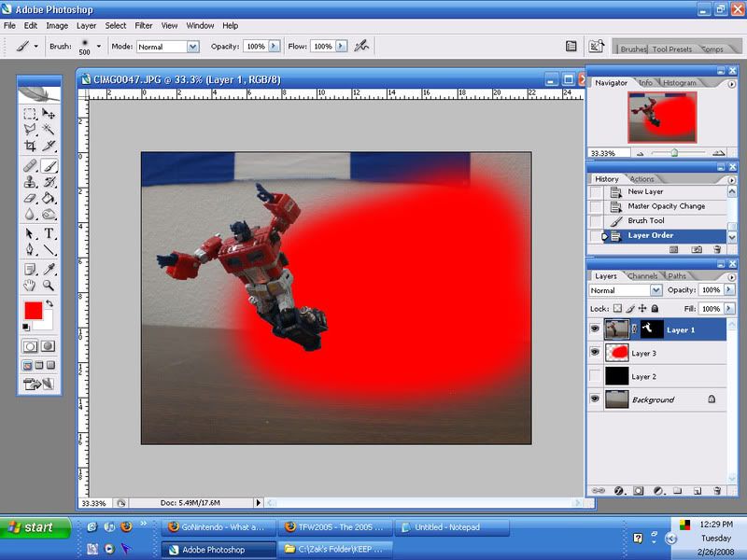Activate the Notes tool
This screenshot has width=747, height=560.
30,270
